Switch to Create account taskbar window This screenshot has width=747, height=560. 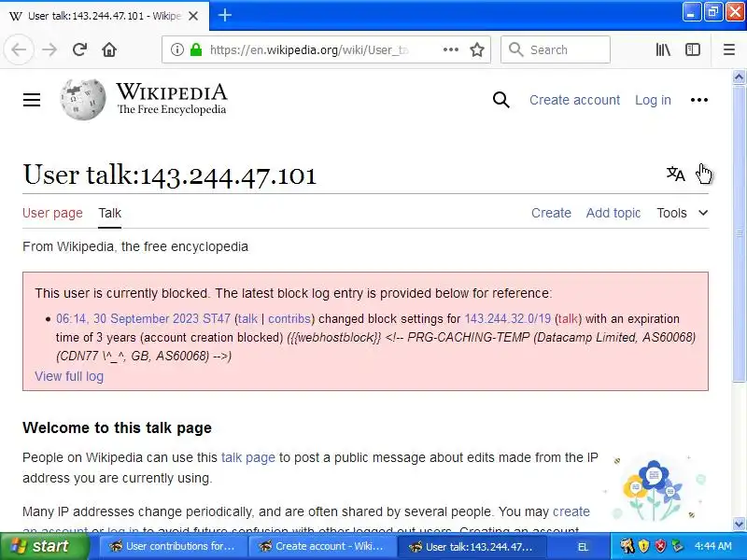[x=322, y=546]
